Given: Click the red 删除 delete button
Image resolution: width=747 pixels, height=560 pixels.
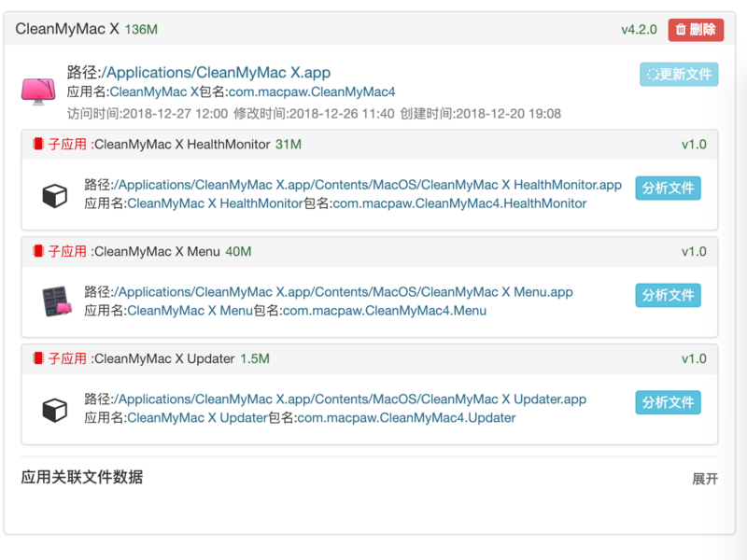Looking at the screenshot, I should pos(696,30).
